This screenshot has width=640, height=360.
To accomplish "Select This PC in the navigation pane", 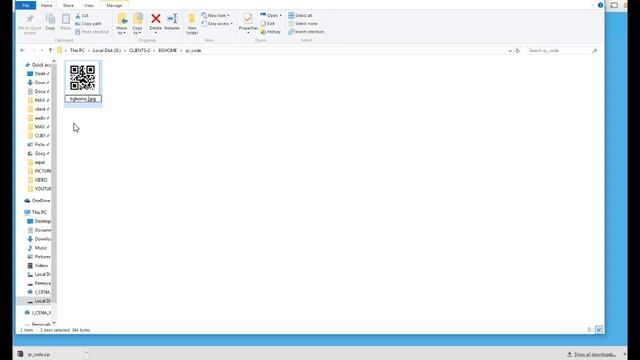I will (x=36, y=212).
